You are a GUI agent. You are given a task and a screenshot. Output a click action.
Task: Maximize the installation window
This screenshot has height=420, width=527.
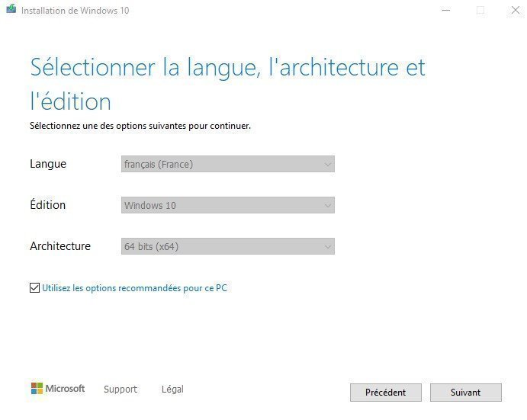click(480, 10)
